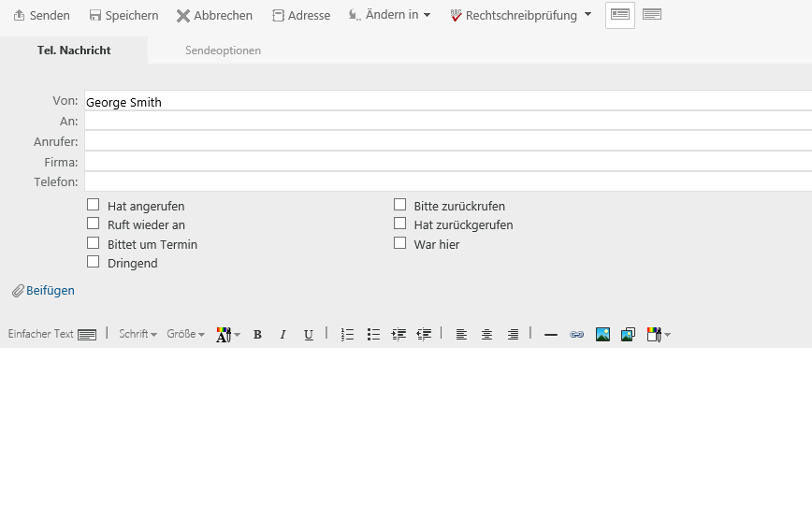Image resolution: width=812 pixels, height=506 pixels.
Task: Toggle bold formatting
Action: (x=257, y=335)
